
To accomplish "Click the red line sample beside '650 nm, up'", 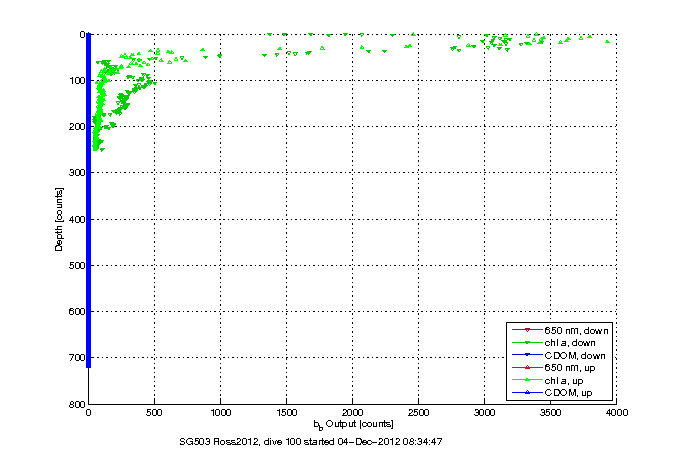I will pyautogui.click(x=527, y=368).
